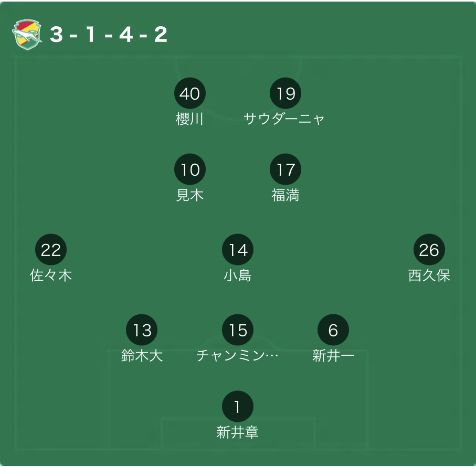Select number 14 midfielder circle
The width and height of the screenshot is (476, 467).
click(x=238, y=250)
